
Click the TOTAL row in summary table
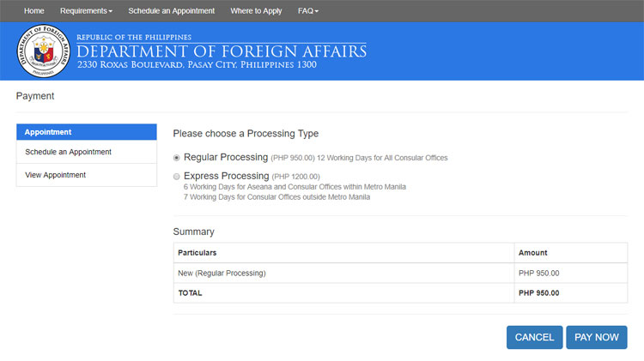pos(400,293)
